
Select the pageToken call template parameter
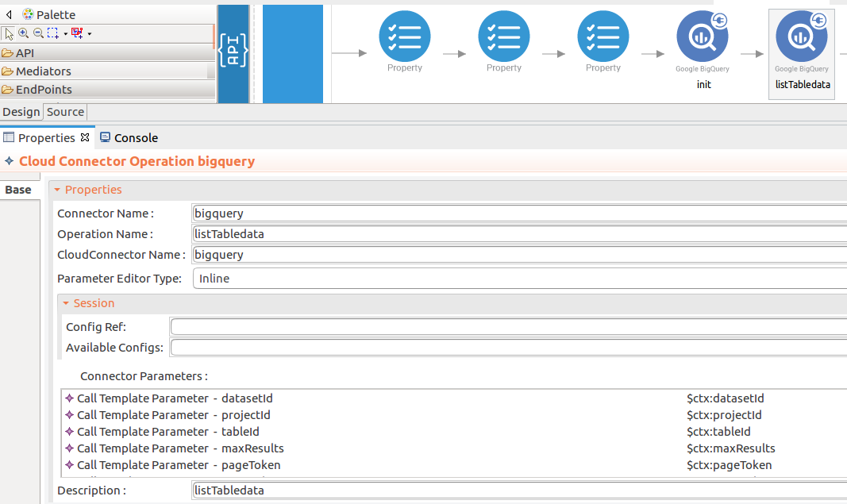[173, 465]
